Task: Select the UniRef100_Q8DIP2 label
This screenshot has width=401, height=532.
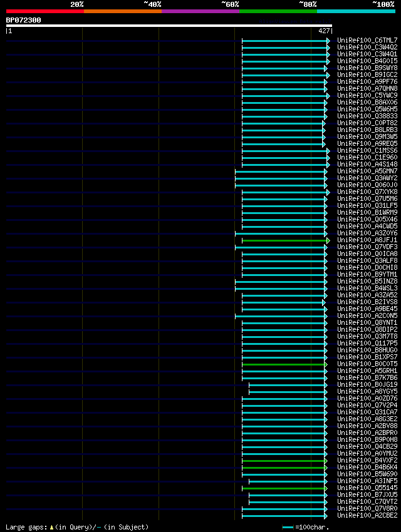Action: coord(367,329)
